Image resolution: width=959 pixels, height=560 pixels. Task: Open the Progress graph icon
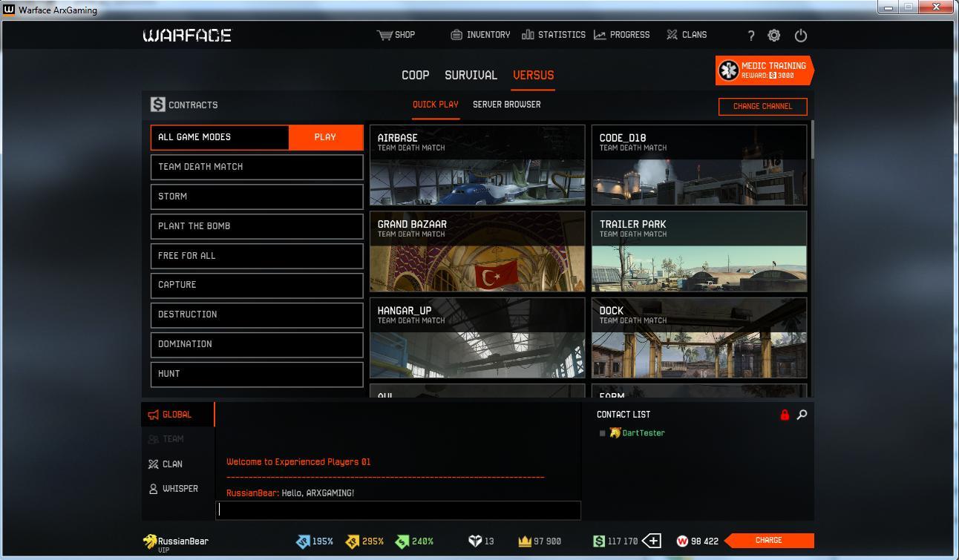click(600, 35)
